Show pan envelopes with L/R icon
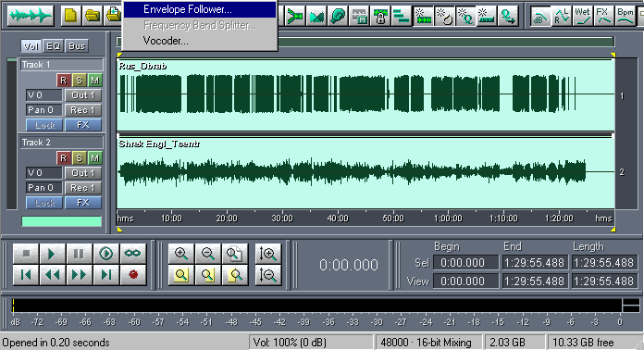Viewport: 644px width, 350px height. [x=561, y=17]
